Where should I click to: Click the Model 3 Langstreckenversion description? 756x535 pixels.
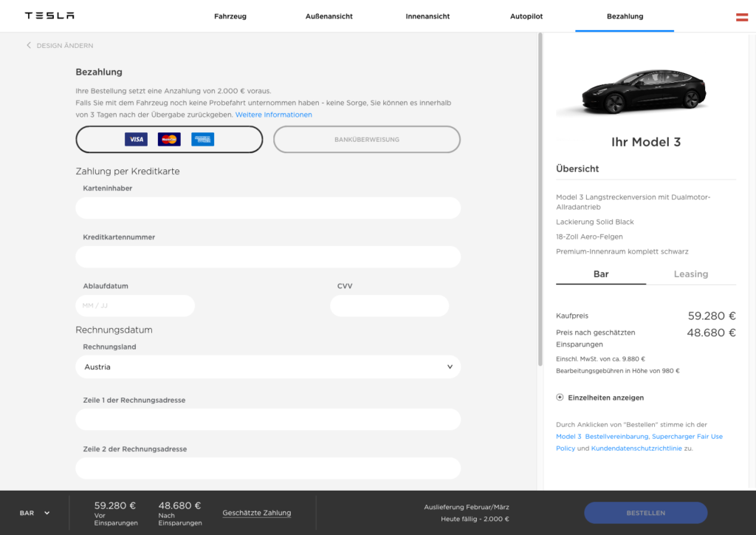pyautogui.click(x=633, y=202)
